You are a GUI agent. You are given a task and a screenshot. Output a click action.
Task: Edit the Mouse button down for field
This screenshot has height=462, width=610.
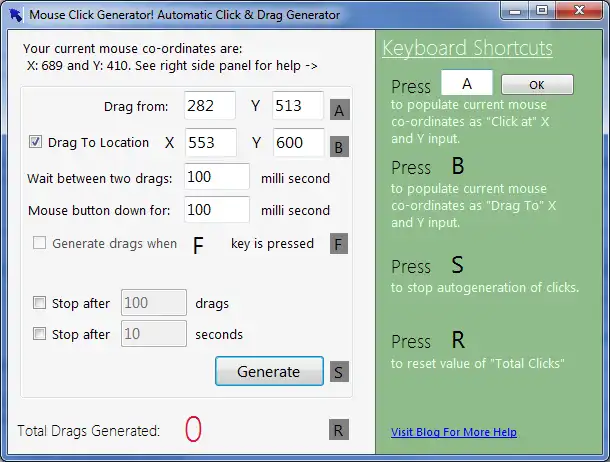click(217, 210)
